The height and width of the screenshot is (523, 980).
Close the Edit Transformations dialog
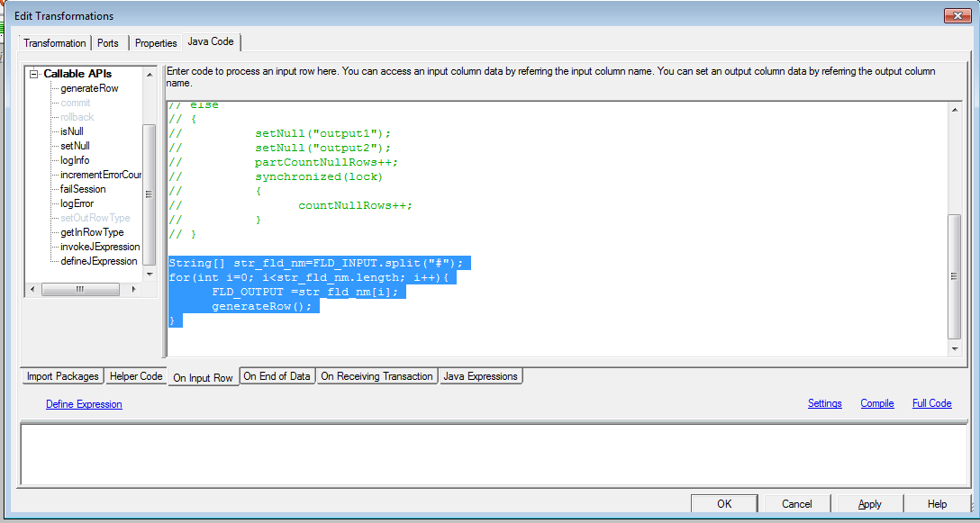[x=957, y=15]
